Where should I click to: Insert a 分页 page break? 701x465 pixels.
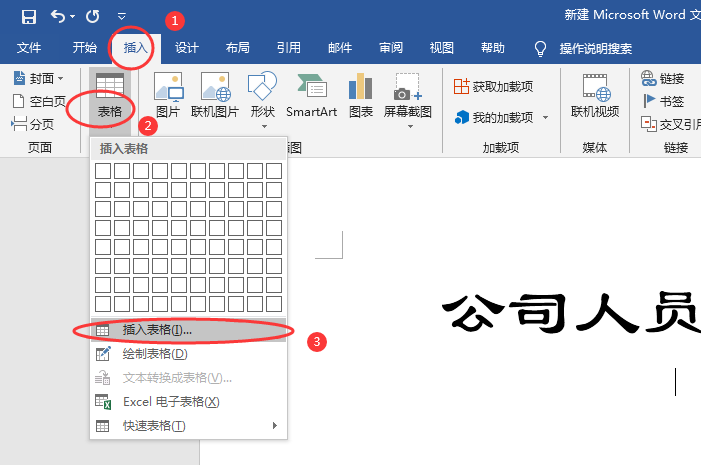pos(33,124)
